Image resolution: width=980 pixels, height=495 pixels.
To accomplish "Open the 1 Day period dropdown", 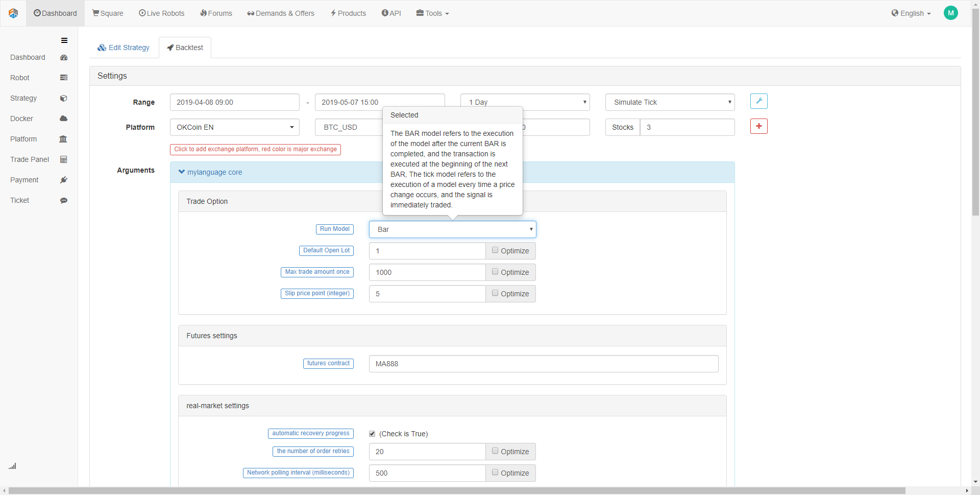I will [x=525, y=102].
